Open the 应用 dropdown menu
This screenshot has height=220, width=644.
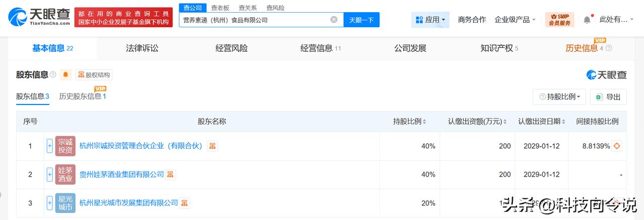tap(430, 20)
